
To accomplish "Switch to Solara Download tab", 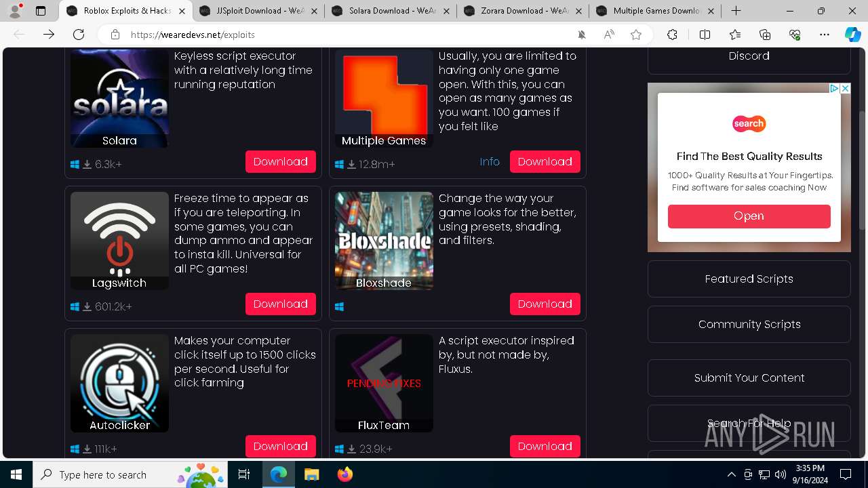I will click(391, 11).
